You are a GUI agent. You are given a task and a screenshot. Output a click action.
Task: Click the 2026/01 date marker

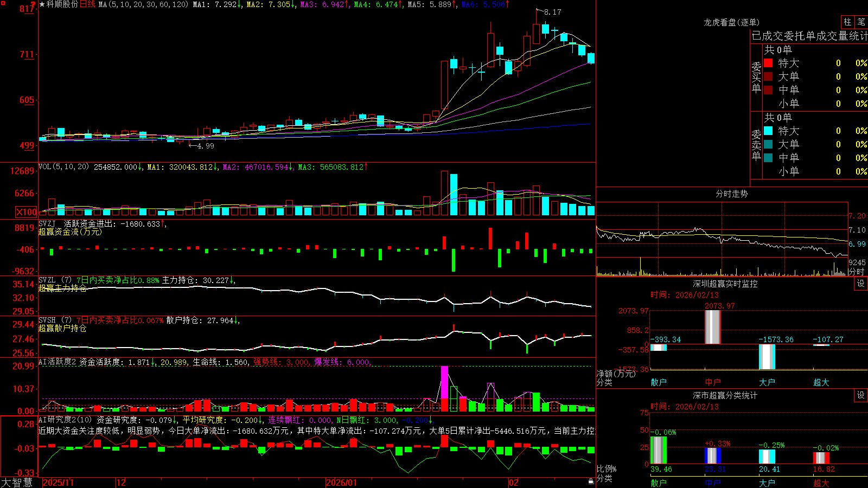342,483
